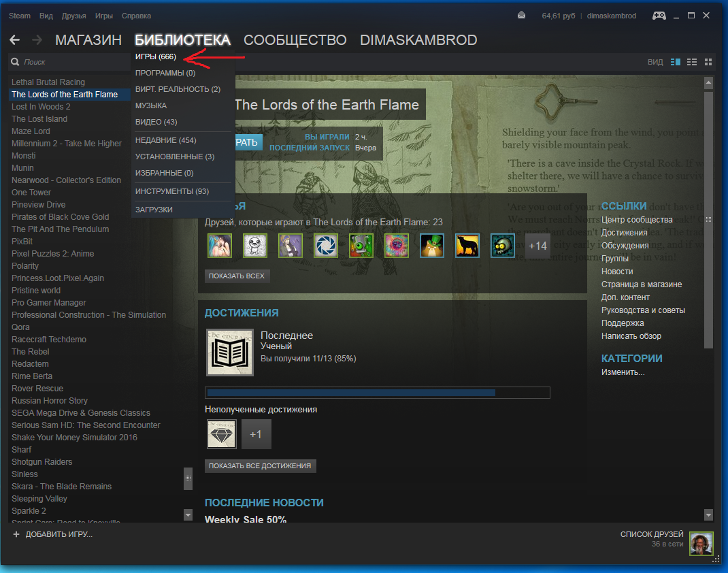The height and width of the screenshot is (573, 728).
Task: Select Russian Horror Story in game list
Action: click(49, 401)
